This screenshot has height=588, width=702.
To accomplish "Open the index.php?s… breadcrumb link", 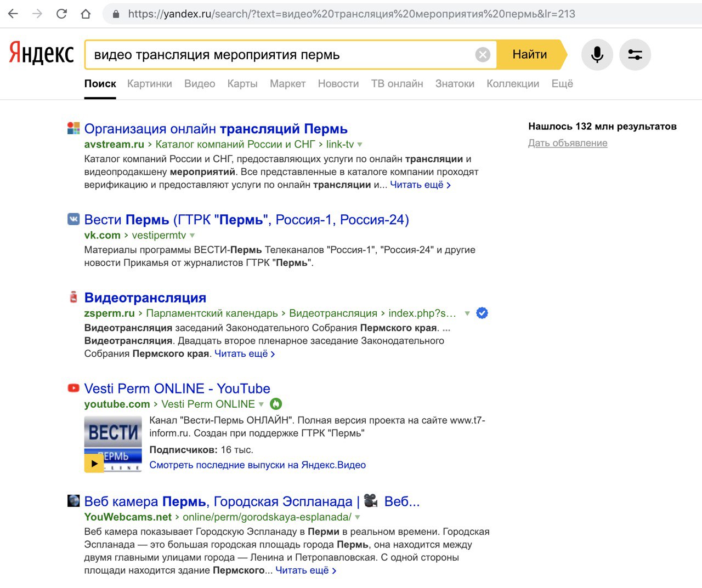I will pos(422,313).
